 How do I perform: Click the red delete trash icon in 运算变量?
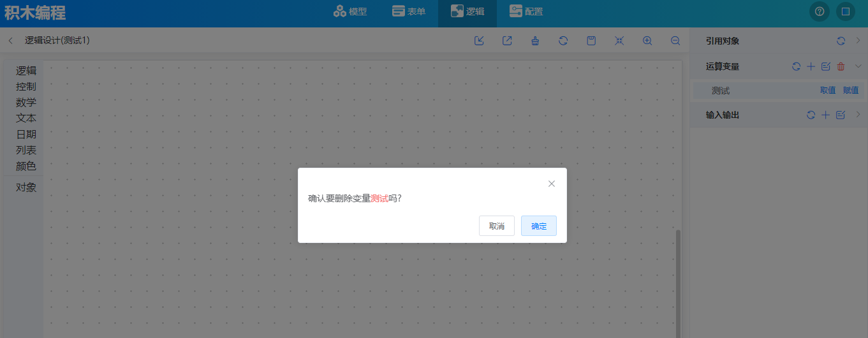(841, 66)
